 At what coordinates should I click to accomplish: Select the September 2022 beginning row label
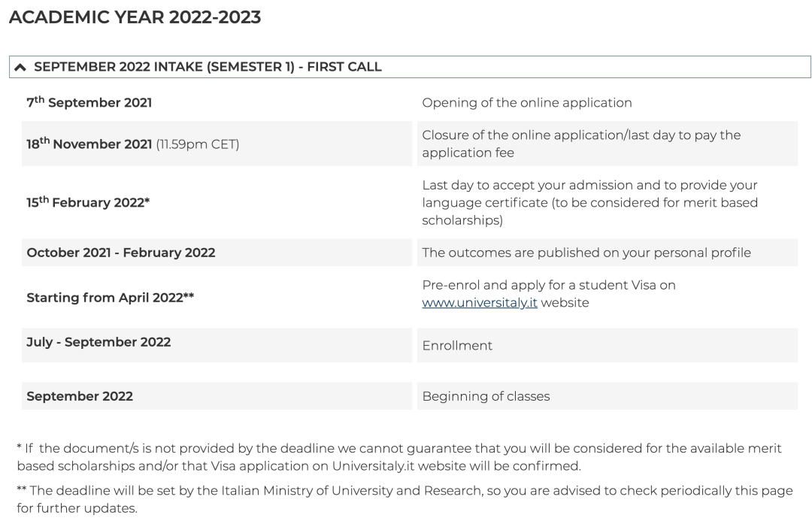coord(80,396)
